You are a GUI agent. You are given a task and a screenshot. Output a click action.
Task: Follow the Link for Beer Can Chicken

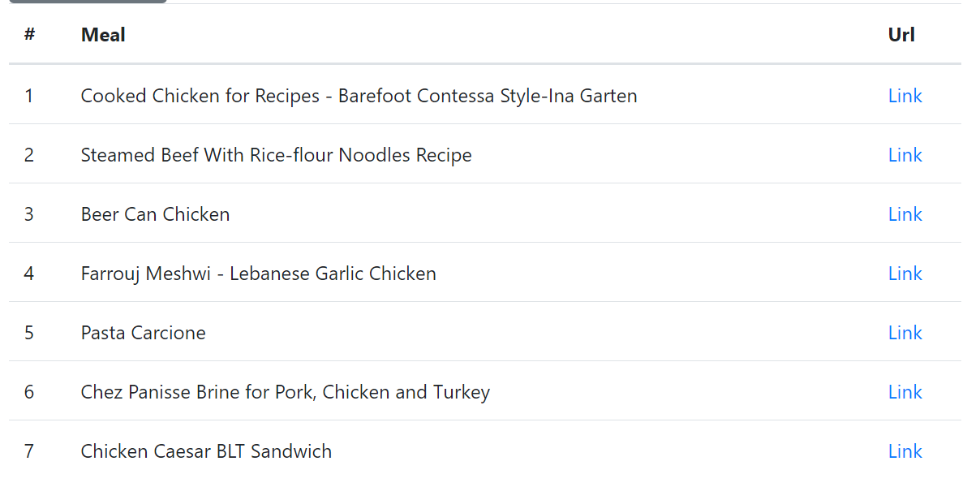[x=905, y=214]
